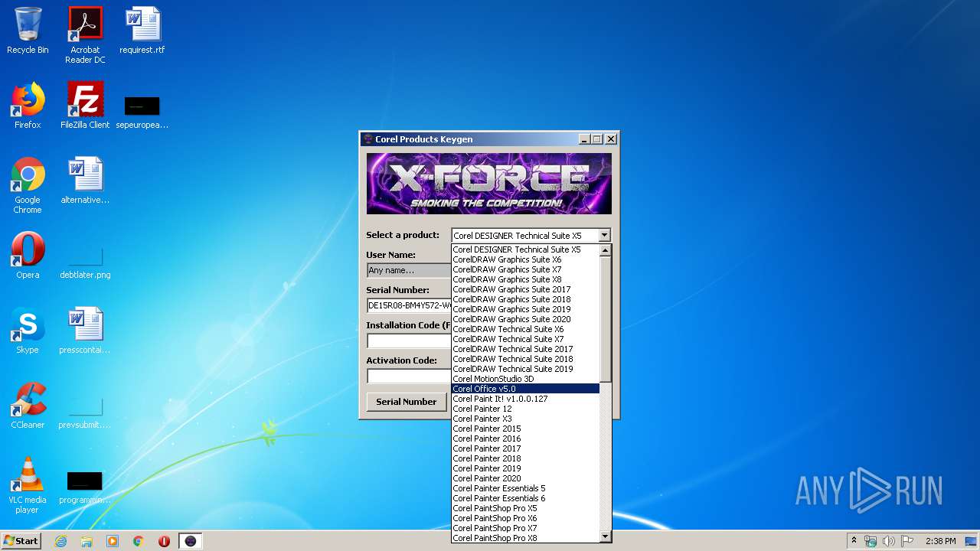Open CCleaner desktop shortcut
Viewport: 980px width, 551px height.
(28, 406)
